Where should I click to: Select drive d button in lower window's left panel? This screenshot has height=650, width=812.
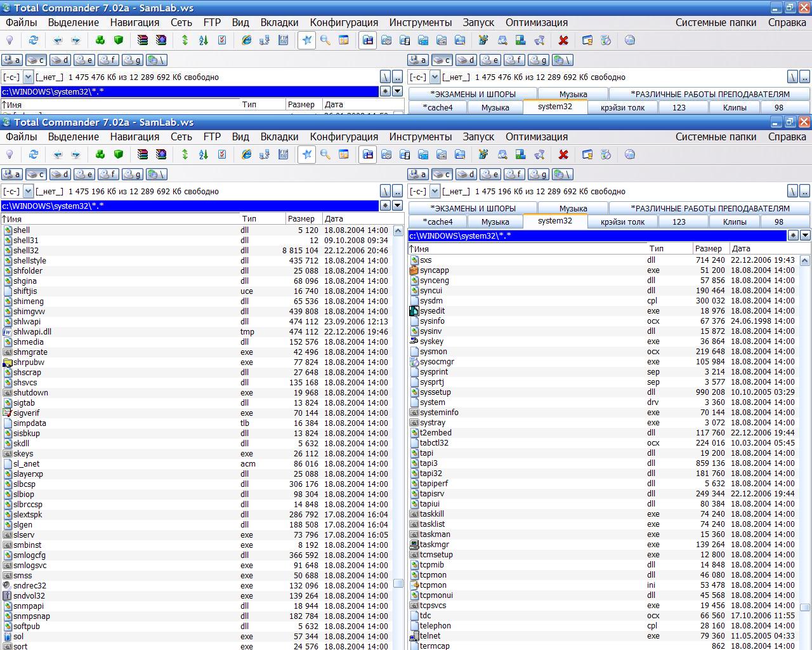60,174
